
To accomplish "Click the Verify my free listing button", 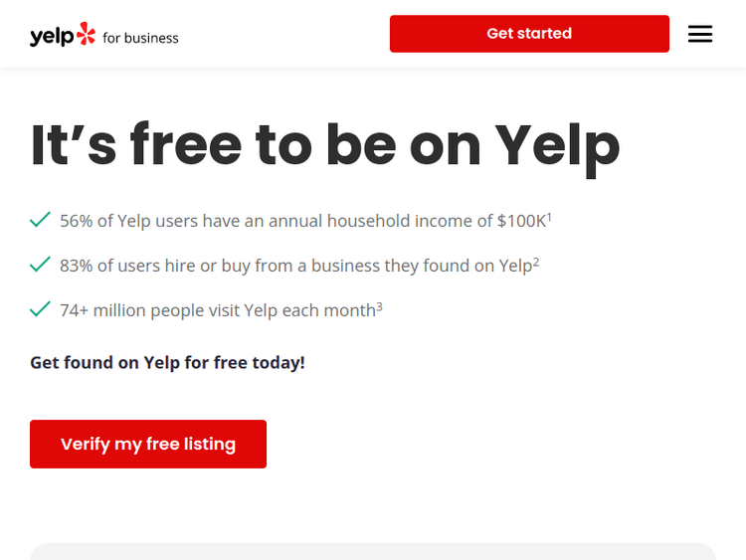I will click(148, 444).
